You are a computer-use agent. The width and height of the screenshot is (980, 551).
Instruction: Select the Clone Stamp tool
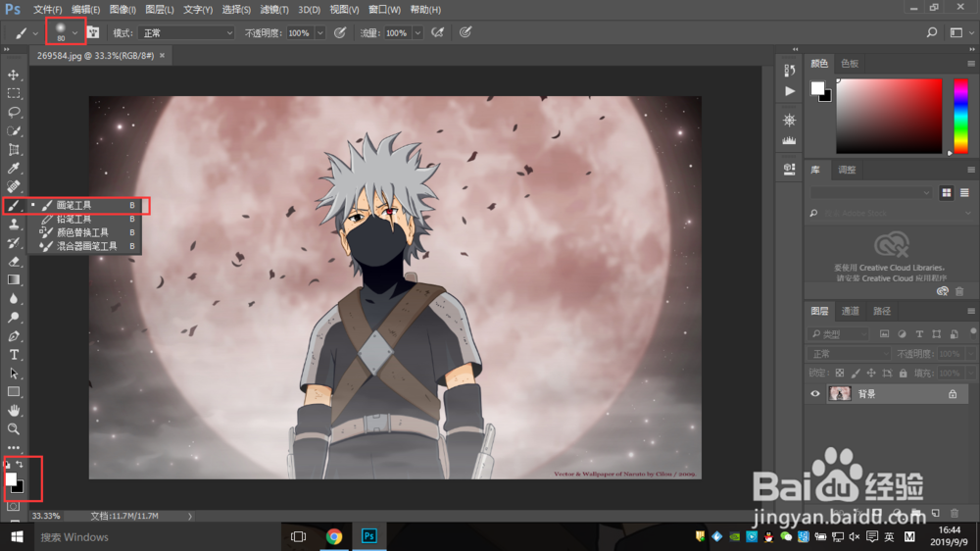tap(13, 225)
